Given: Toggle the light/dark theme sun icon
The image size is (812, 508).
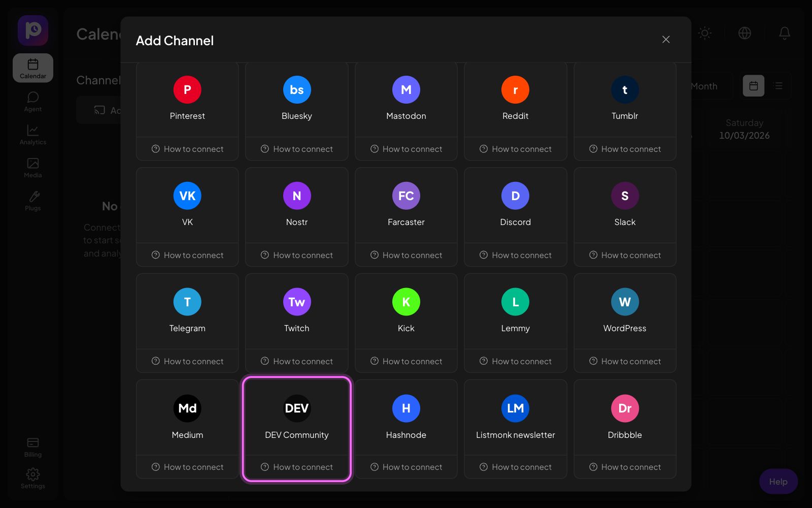Looking at the screenshot, I should 705,33.
